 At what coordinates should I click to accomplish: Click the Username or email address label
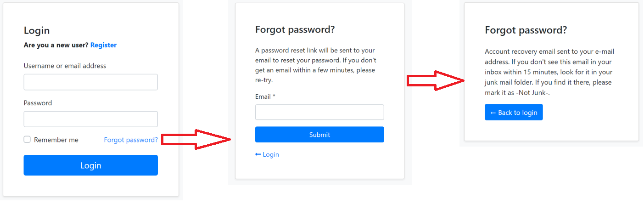[65, 66]
